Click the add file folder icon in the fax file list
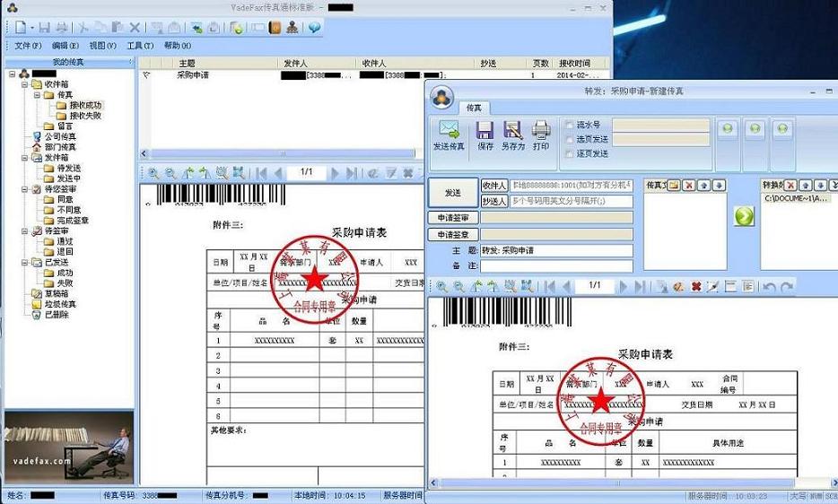This screenshot has height=504, width=838. 674,185
